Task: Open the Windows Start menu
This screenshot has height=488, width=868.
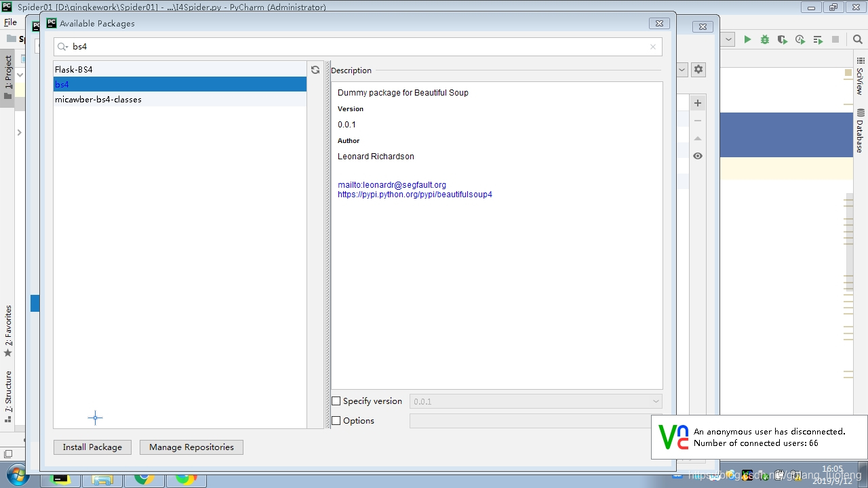Action: [18, 475]
